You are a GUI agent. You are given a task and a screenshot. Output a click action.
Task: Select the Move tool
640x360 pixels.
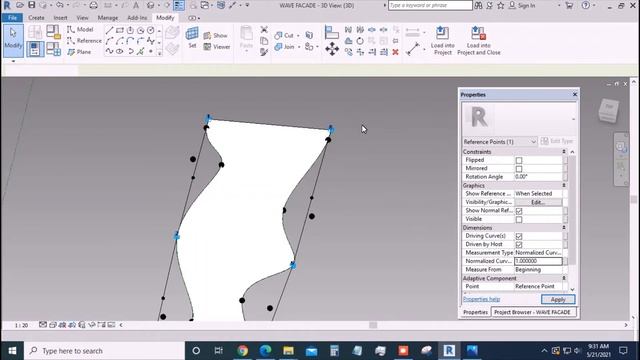pos(332,49)
